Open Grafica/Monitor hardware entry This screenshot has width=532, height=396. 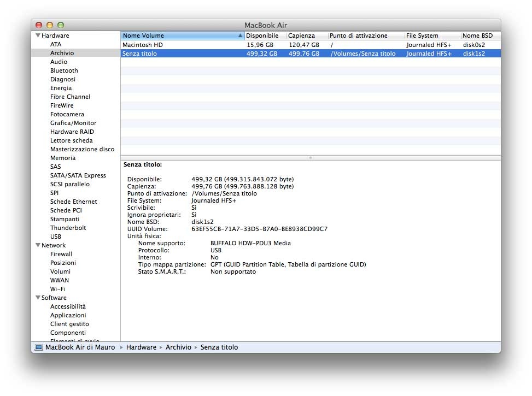(x=73, y=123)
